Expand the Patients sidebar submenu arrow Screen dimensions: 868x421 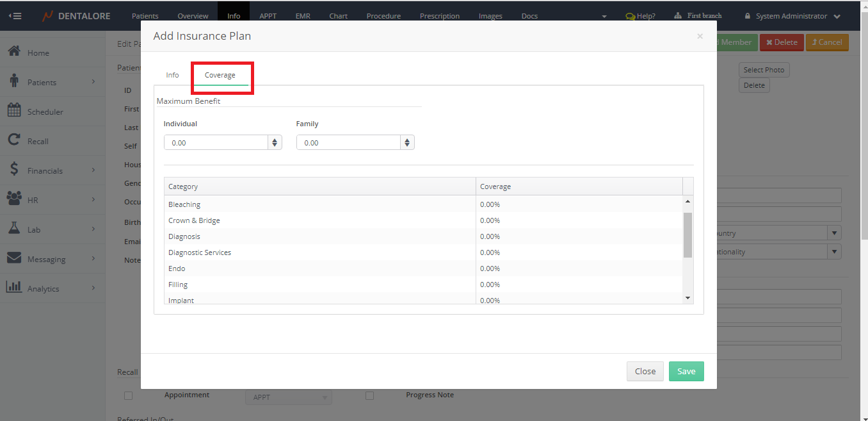coord(93,81)
